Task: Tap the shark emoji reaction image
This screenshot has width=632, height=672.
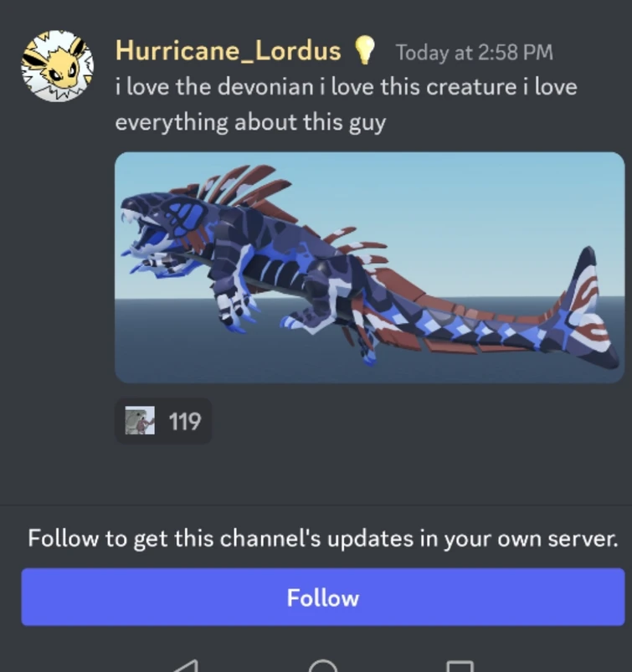Action: click(140, 420)
